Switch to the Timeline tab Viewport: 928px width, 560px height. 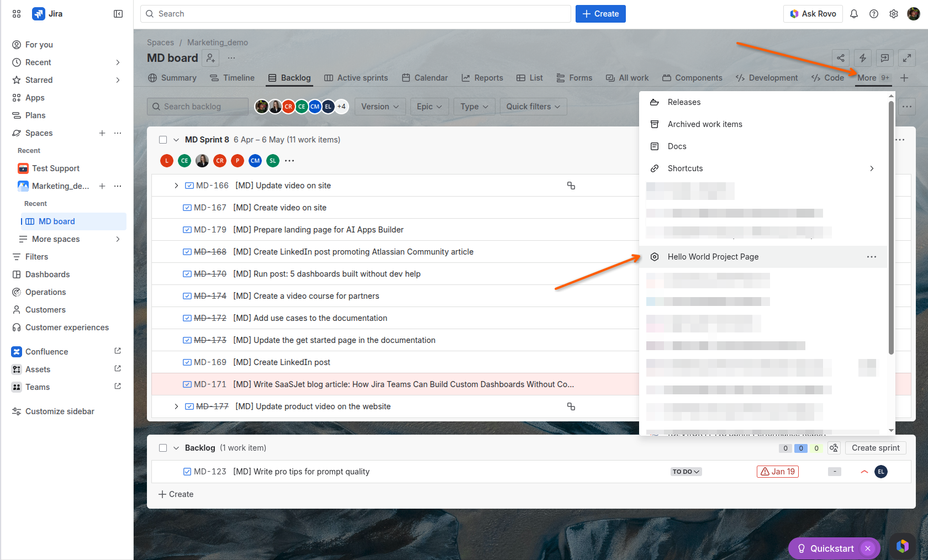pos(232,78)
